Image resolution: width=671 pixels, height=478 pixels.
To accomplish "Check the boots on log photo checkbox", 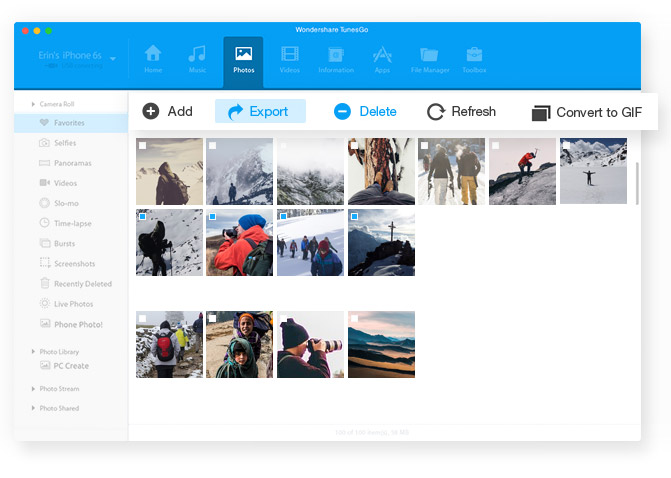I will pyautogui.click(x=354, y=146).
